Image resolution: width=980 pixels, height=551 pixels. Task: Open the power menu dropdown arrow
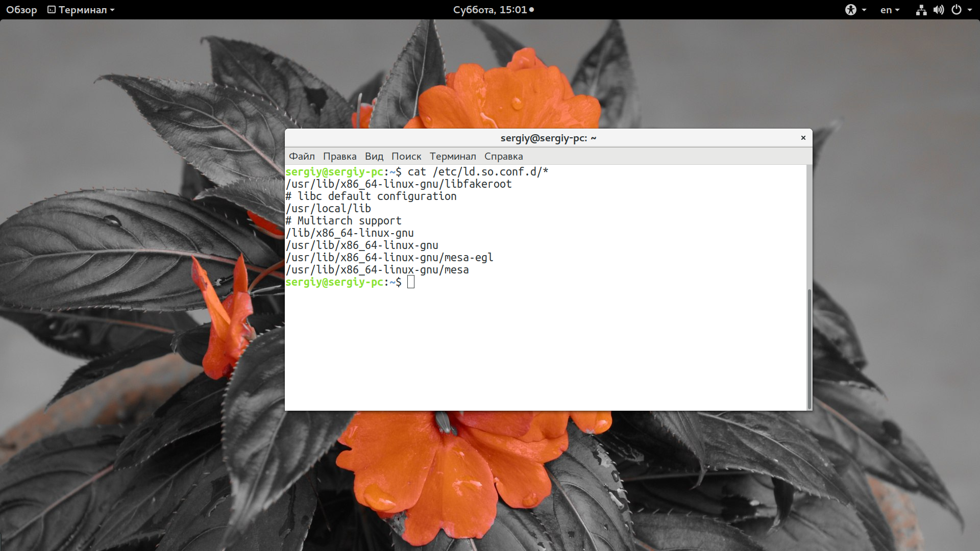click(970, 10)
